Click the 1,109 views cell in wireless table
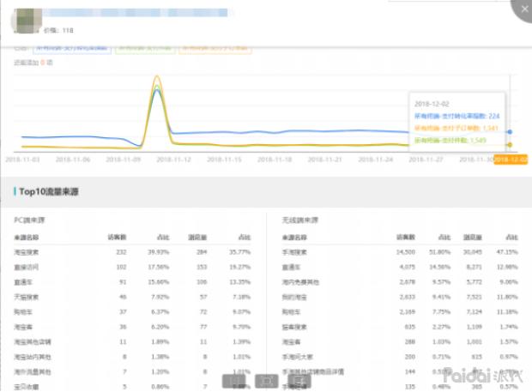Viewport: 532px width, 392px height. (475, 327)
